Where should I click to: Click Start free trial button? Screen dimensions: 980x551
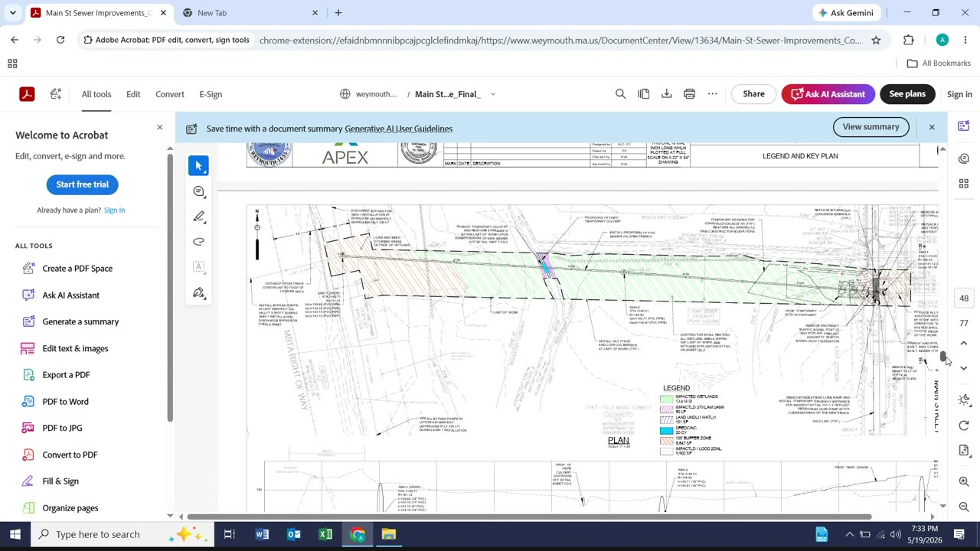83,184
